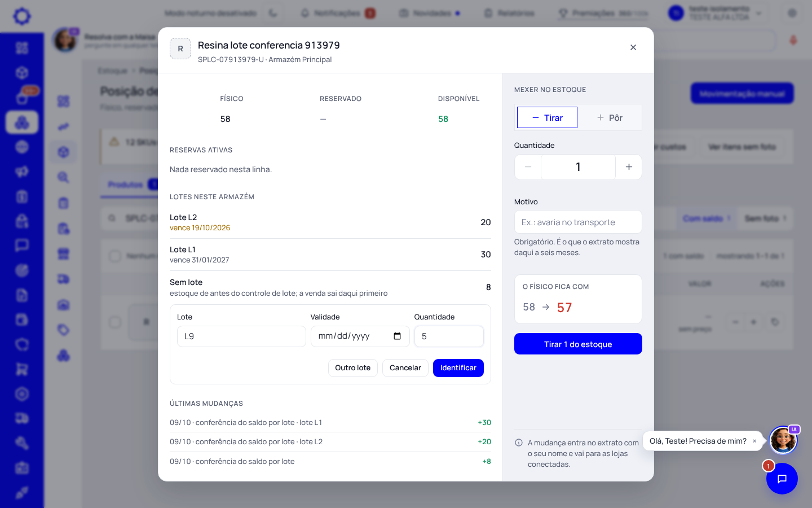Open Notificações in the top bar

coord(338,13)
